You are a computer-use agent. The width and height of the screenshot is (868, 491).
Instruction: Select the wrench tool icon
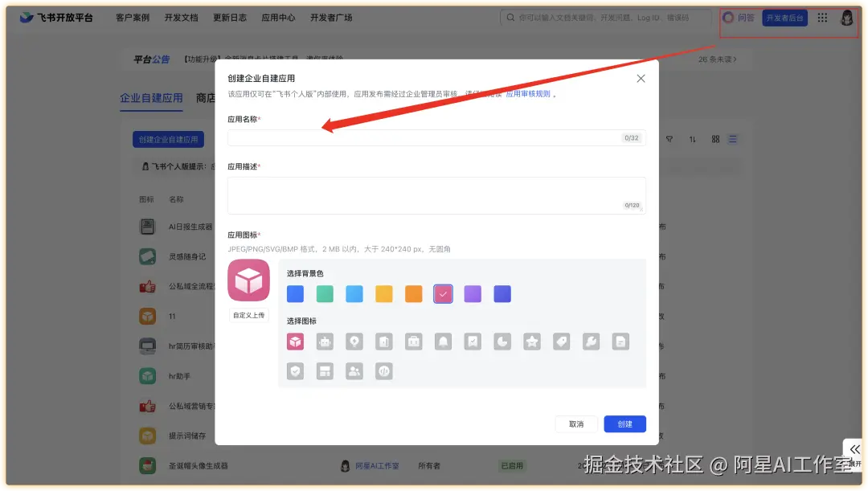pos(591,342)
